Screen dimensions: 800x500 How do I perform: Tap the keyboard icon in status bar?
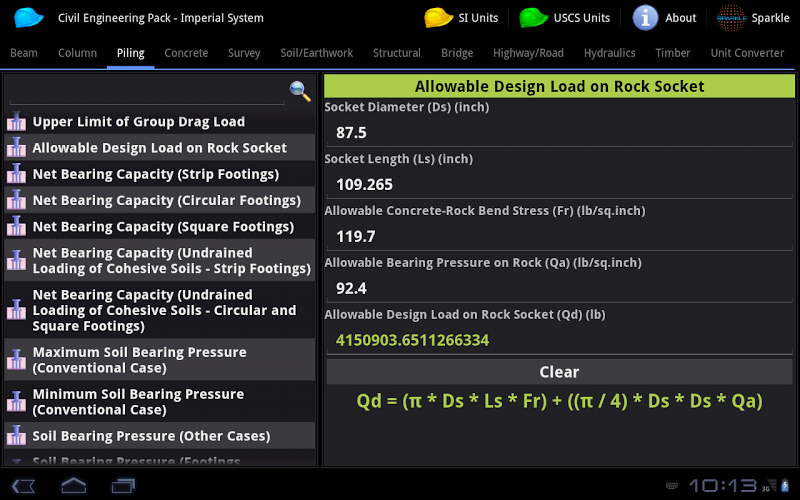(672, 486)
